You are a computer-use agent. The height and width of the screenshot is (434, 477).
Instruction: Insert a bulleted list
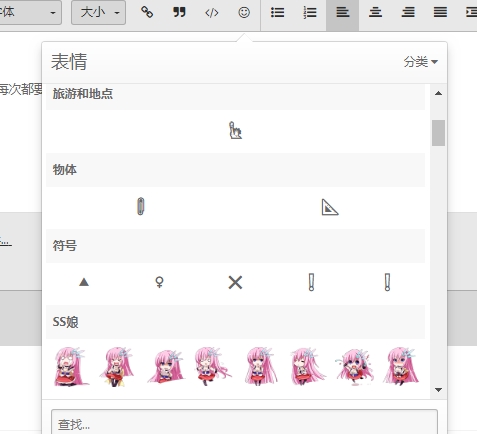click(277, 12)
